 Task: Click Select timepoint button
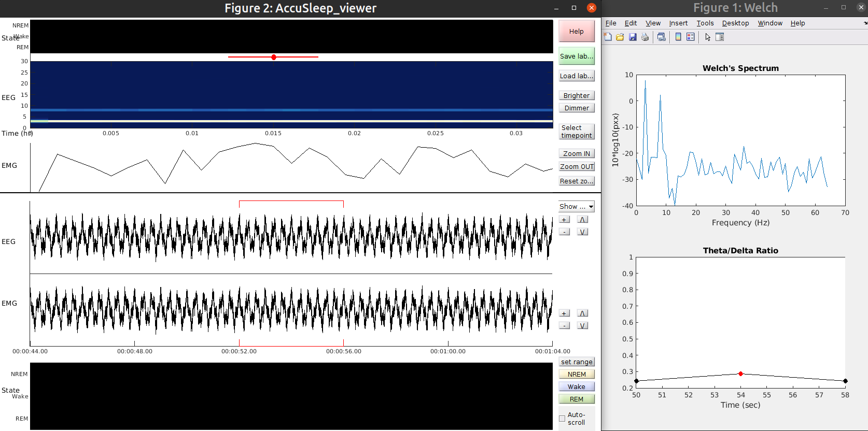click(577, 132)
